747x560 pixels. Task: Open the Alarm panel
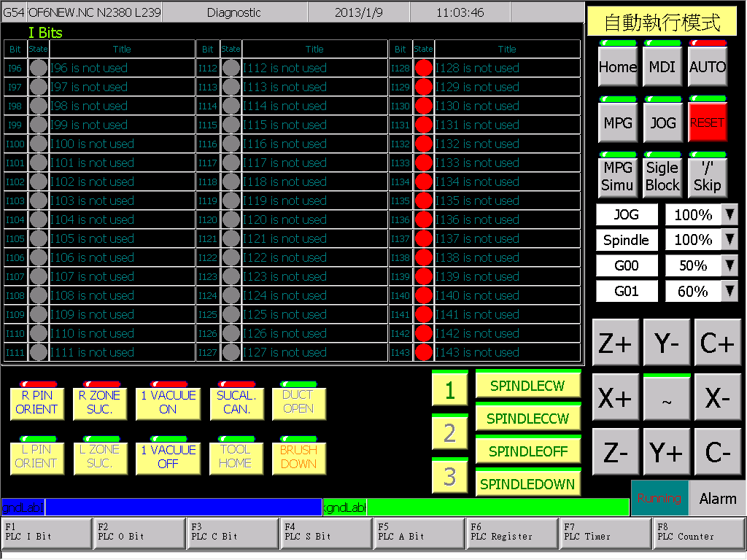pos(718,498)
